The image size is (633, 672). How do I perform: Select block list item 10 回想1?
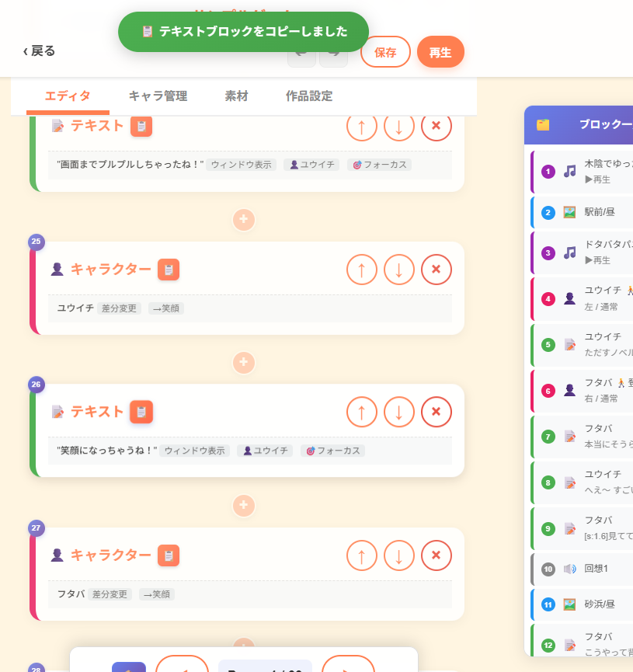(582, 569)
